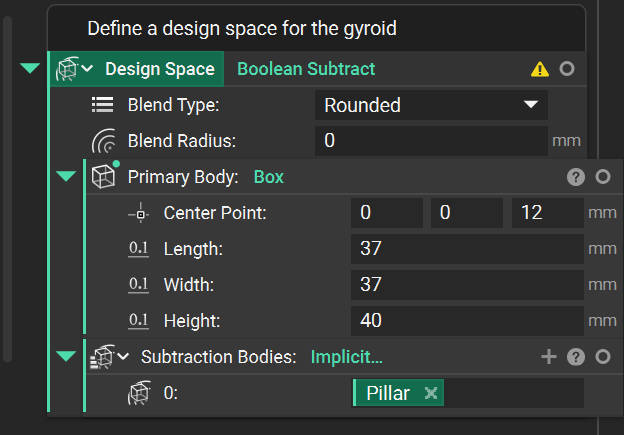Viewport: 624px width, 435px height.
Task: Click the Blend Type list icon
Action: point(103,105)
